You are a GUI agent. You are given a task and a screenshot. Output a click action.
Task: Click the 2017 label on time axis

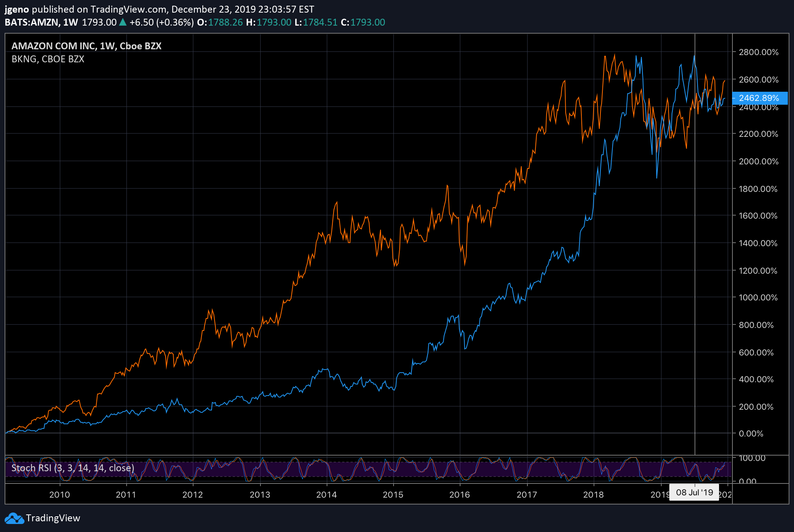pos(527,495)
